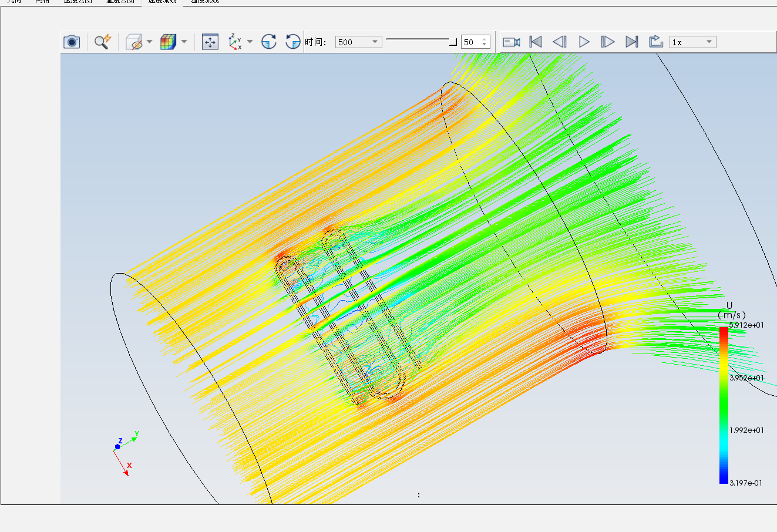Click the time slider handle
Viewport: 777px width, 532px height.
point(453,42)
